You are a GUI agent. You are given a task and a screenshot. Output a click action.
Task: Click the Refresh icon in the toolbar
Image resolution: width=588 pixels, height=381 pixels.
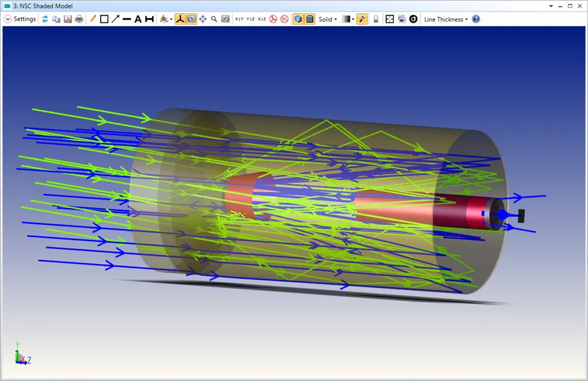[45, 19]
